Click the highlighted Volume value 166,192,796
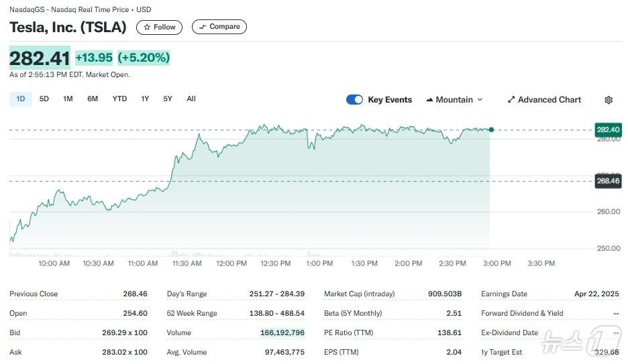 point(282,332)
